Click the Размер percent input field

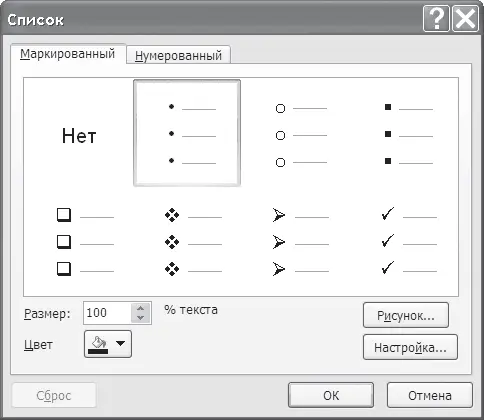click(107, 313)
